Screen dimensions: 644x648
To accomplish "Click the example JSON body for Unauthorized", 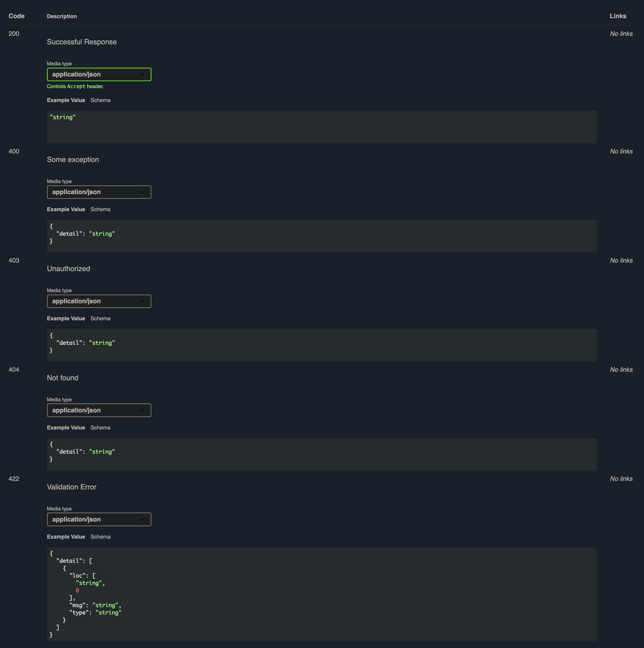I will click(322, 345).
